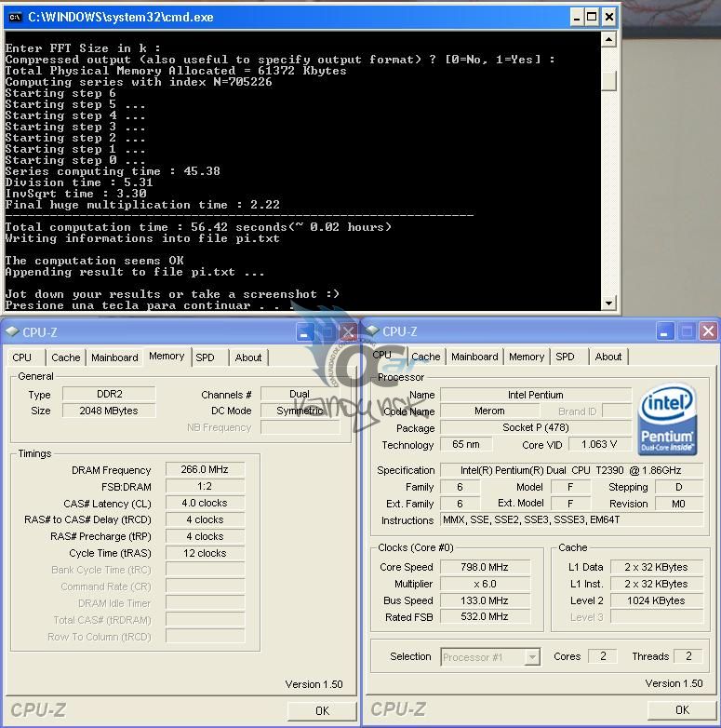The height and width of the screenshot is (728, 721).
Task: Click the DDR2 memory type field
Action: (109, 394)
